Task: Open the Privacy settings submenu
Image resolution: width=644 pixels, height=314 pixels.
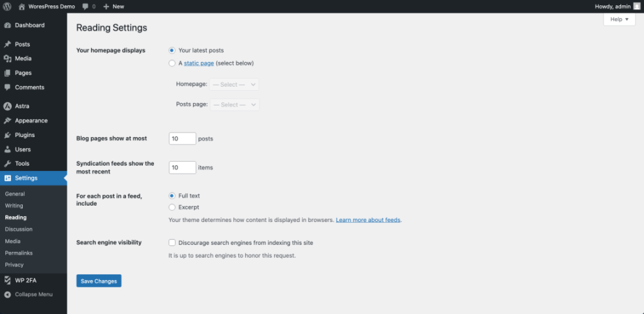Action: pyautogui.click(x=14, y=264)
